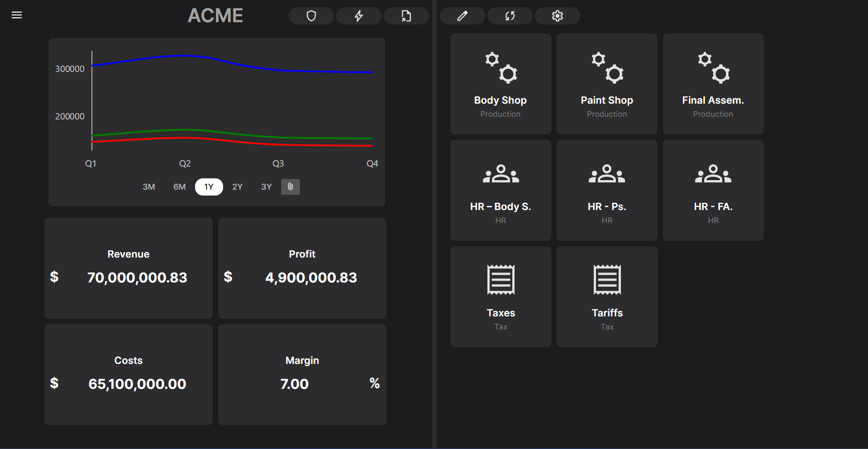Open the Final Assem. tile
Screen dimensions: 868x449
click(x=713, y=84)
